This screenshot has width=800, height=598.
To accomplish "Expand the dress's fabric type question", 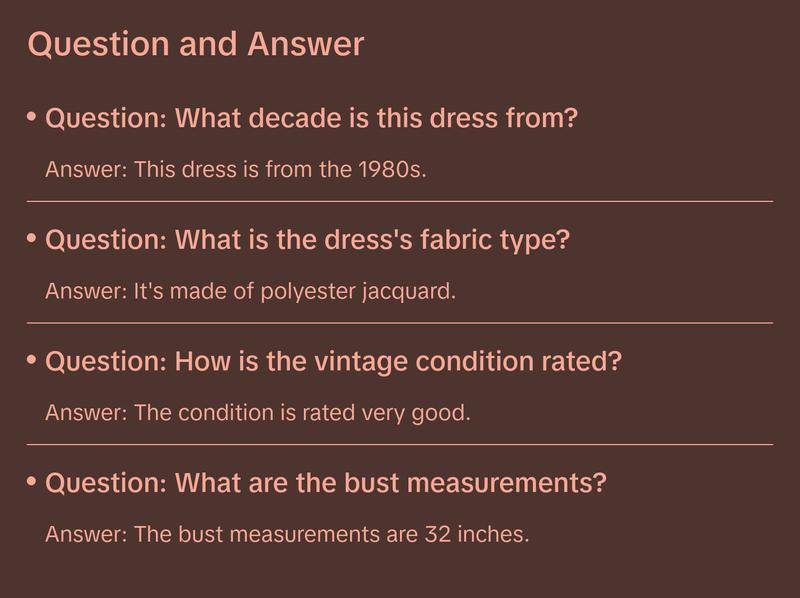I will click(x=307, y=241).
